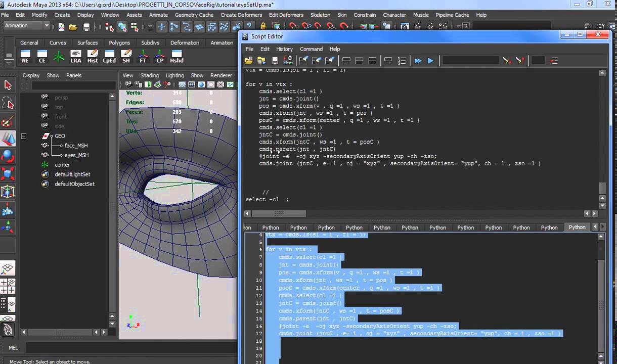The width and height of the screenshot is (617, 364).
Task: Click Clear Input icon in Script Editor
Action: 317,61
